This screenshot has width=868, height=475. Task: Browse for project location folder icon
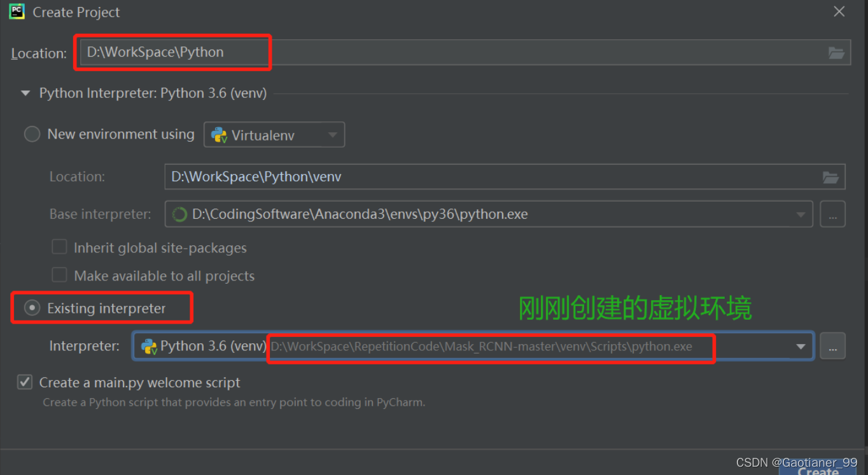pos(836,53)
